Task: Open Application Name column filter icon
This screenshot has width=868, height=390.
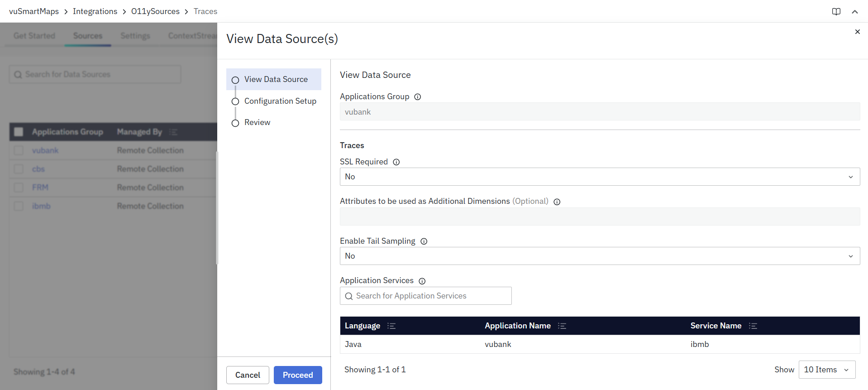Action: tap(562, 326)
